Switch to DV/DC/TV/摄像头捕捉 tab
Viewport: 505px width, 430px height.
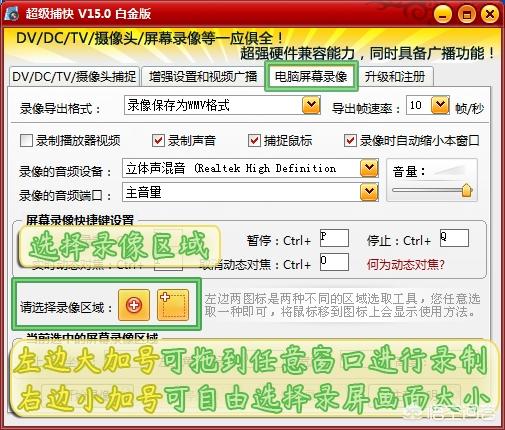tap(74, 77)
